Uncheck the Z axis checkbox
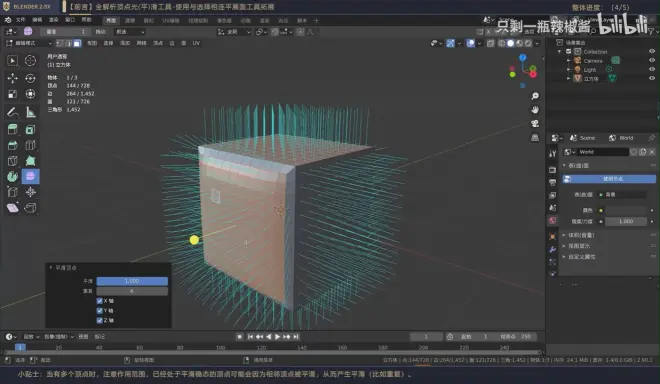660x384 pixels. coord(100,320)
